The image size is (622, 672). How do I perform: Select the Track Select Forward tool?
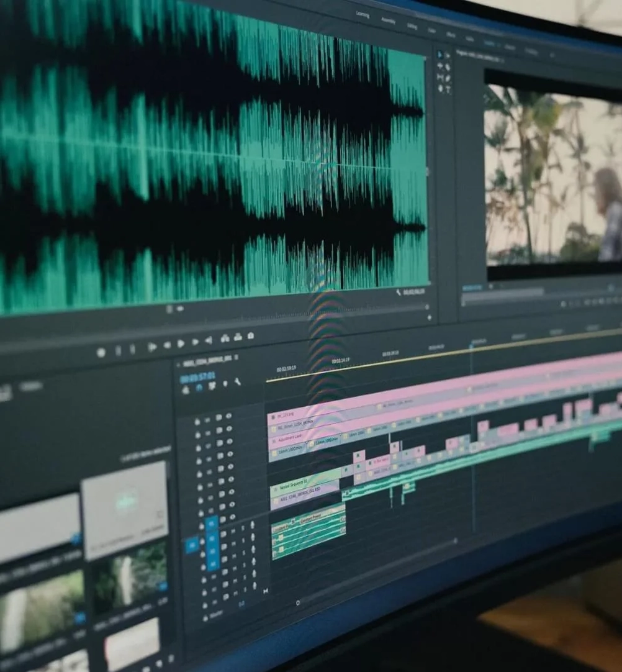coord(447,56)
